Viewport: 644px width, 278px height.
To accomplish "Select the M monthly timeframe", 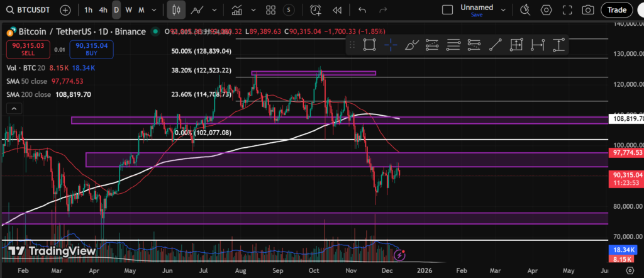I will [141, 10].
